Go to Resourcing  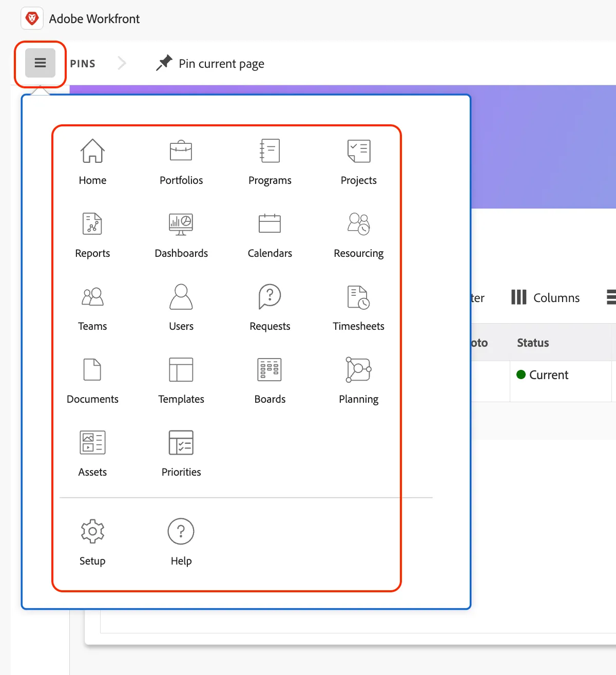359,235
